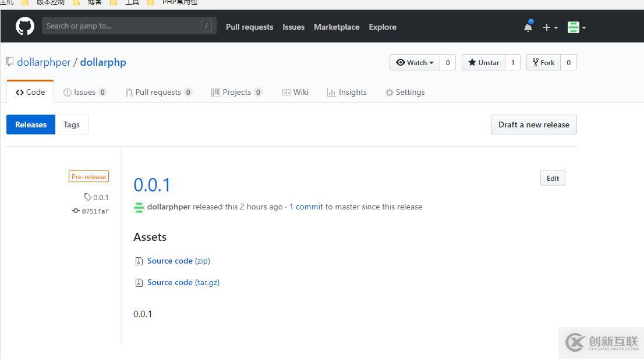The width and height of the screenshot is (644, 359).
Task: Open the PHP bookmarks folder in browser bar
Action: (x=173, y=2)
